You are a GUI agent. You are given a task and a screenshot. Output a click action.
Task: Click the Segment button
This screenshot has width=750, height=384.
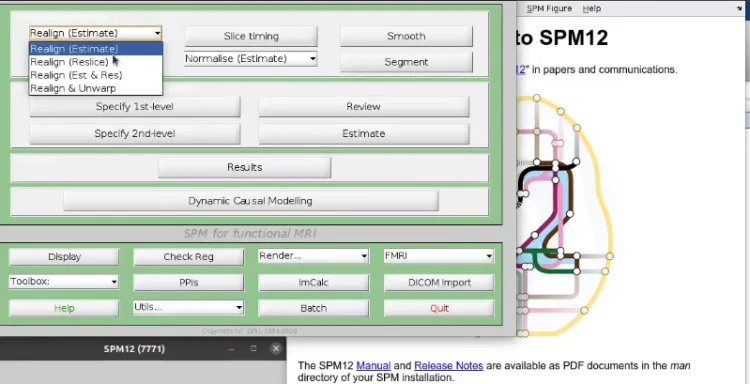click(x=406, y=62)
